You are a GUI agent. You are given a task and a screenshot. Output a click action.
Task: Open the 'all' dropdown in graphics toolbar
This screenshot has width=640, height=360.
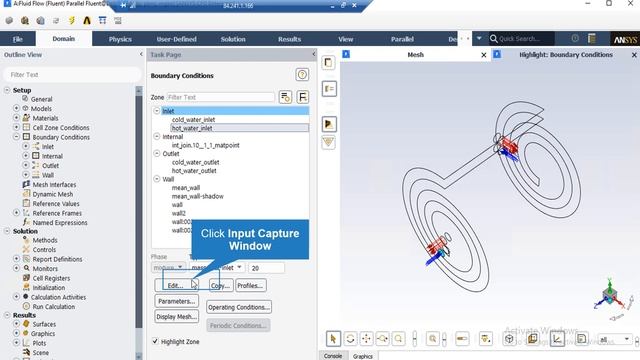(615, 339)
